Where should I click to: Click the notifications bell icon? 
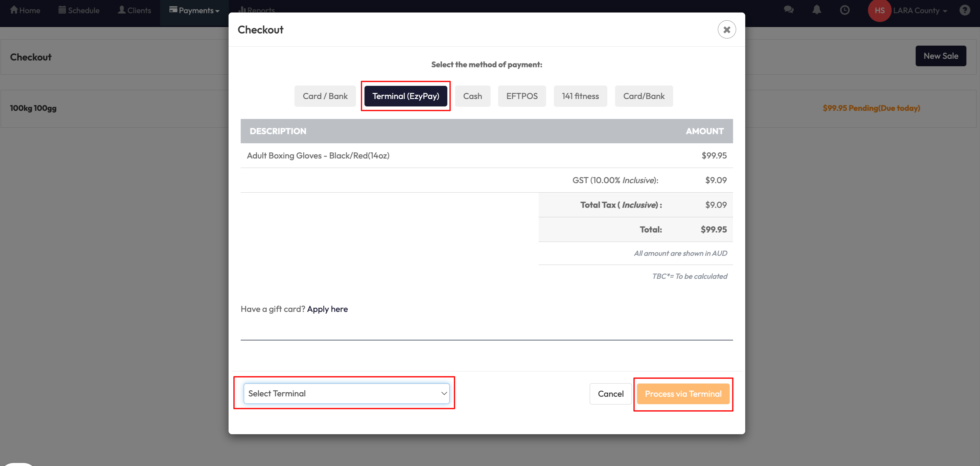point(816,10)
